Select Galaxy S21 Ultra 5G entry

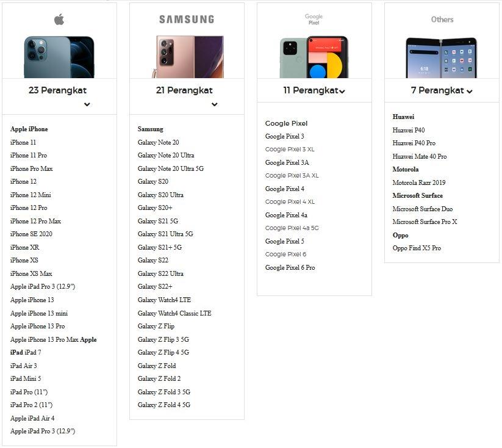(165, 234)
